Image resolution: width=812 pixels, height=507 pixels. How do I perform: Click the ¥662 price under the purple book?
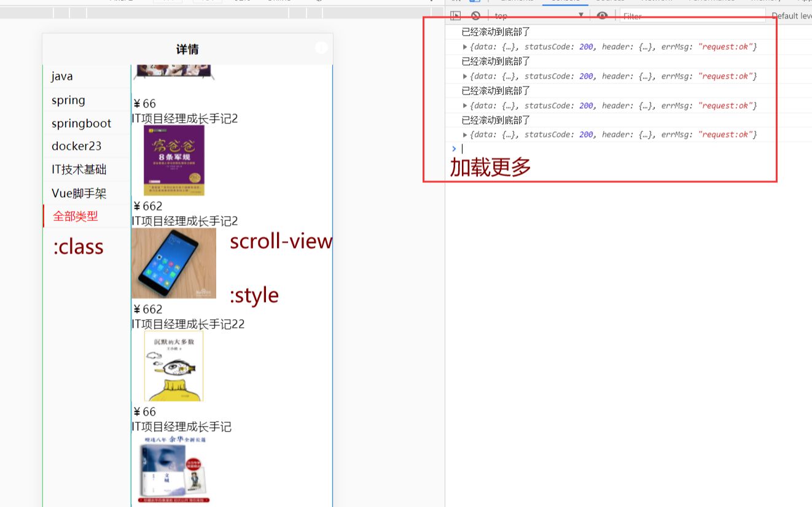[x=147, y=206]
